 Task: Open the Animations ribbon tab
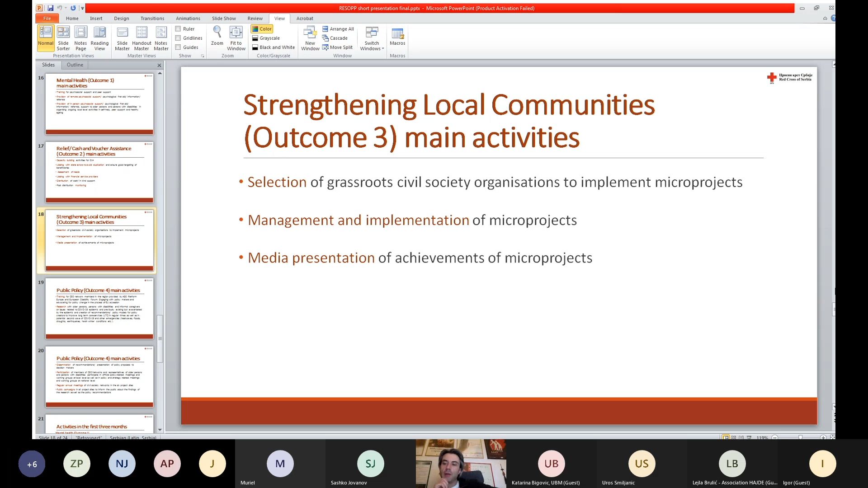pyautogui.click(x=188, y=19)
